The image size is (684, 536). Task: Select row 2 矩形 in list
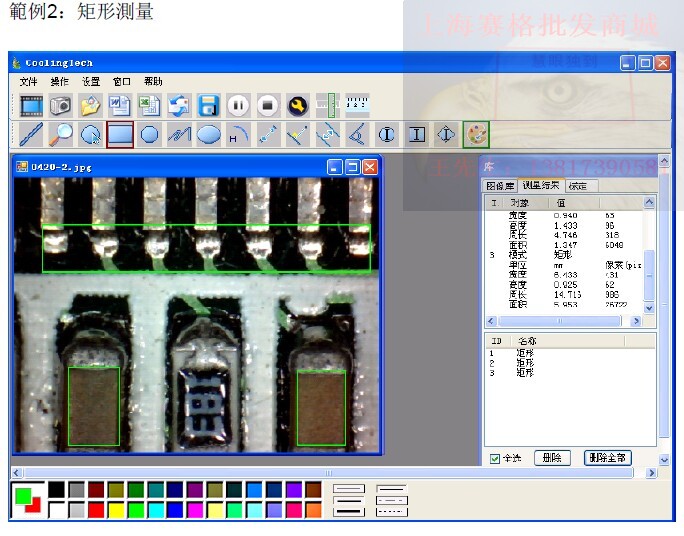coord(570,363)
